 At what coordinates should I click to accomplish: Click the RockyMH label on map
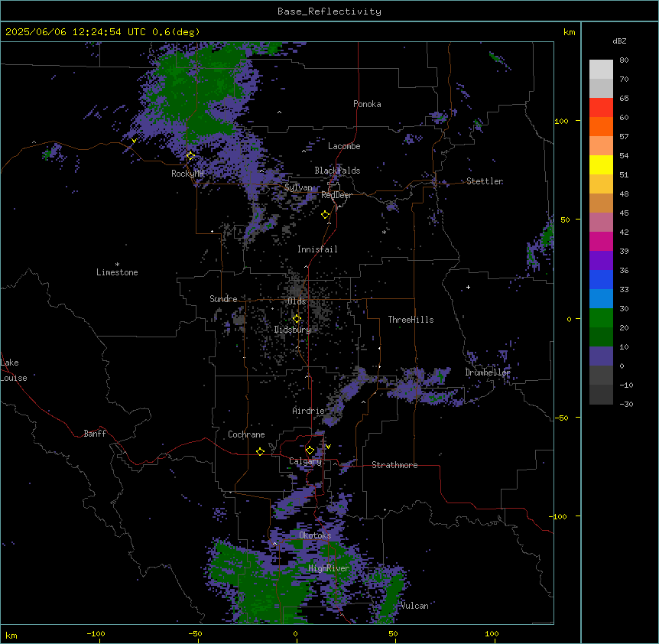[187, 174]
